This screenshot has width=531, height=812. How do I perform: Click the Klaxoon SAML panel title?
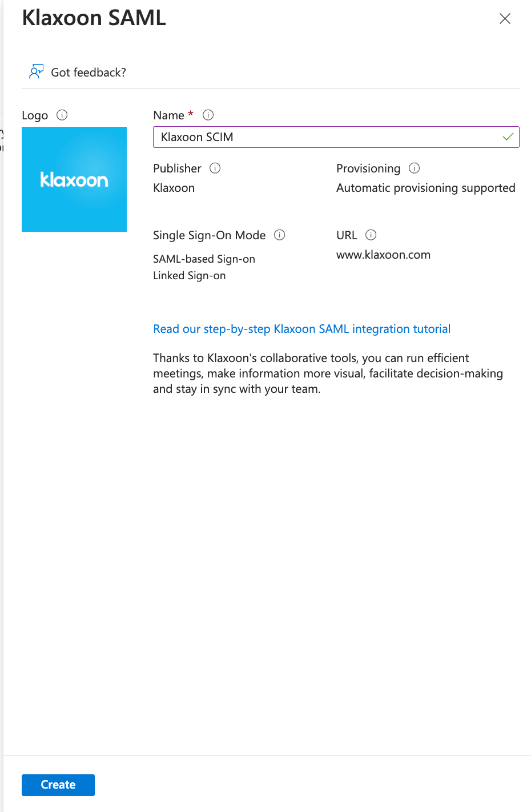[94, 18]
